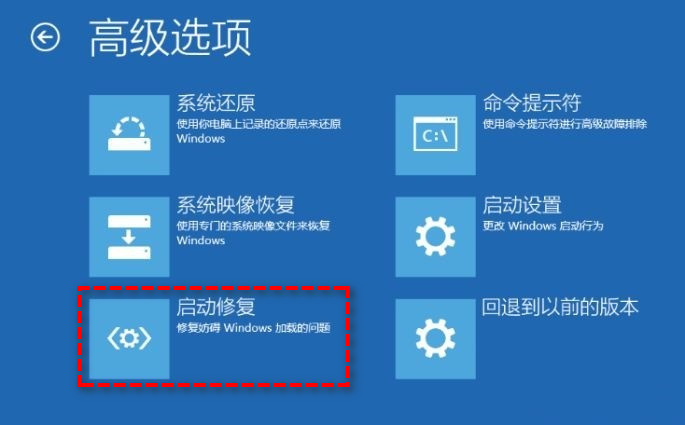Choose the 系统映像恢复 heading
Image resolution: width=685 pixels, height=425 pixels.
[x=235, y=205]
